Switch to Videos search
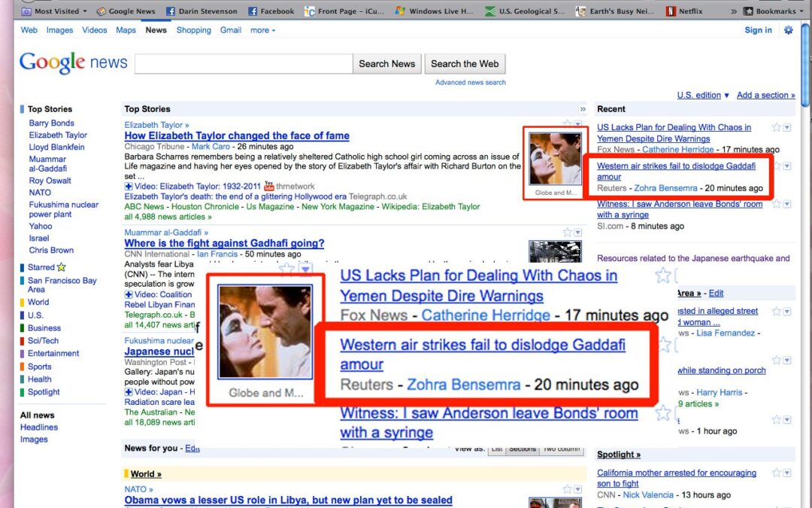Viewport: 812px width, 508px height. coord(94,30)
